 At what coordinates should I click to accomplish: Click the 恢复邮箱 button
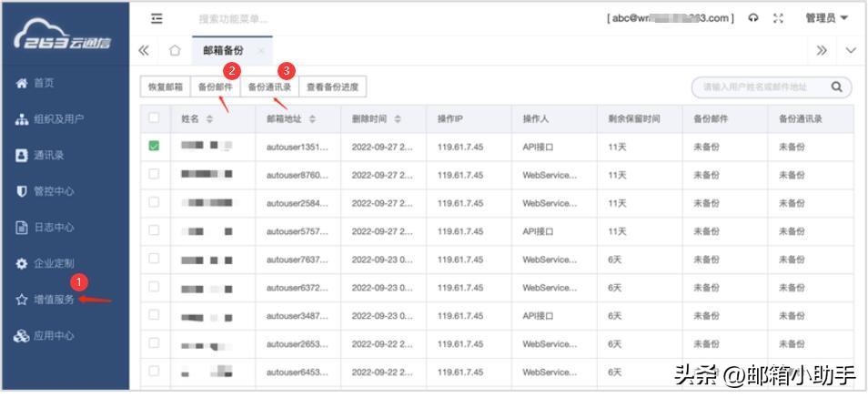165,87
